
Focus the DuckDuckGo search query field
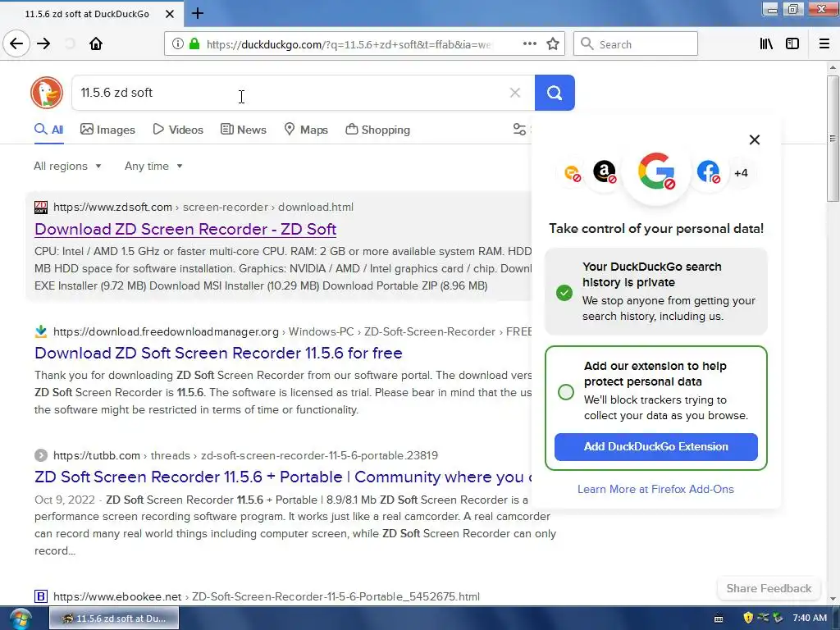tap(290, 93)
